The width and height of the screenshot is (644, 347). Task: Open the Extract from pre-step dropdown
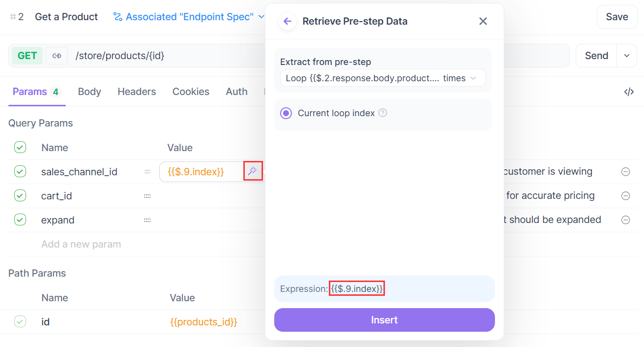click(x=383, y=78)
